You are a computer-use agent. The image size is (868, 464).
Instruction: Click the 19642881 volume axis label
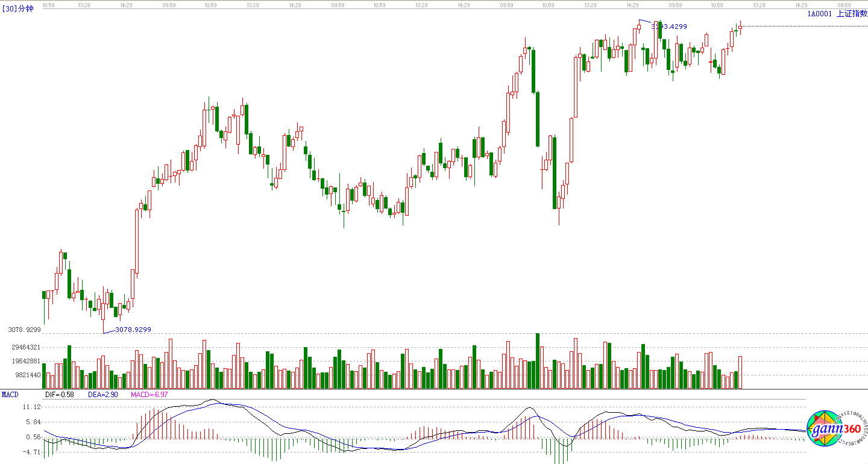(x=25, y=361)
